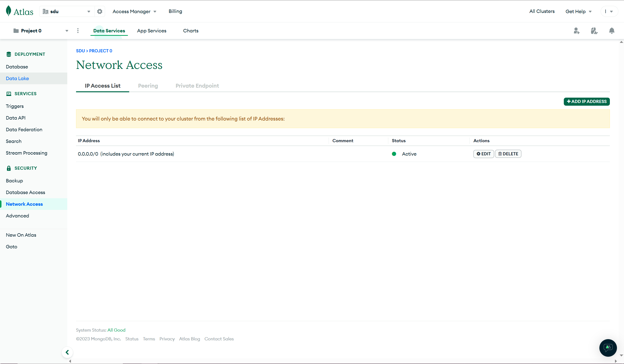Screen dimensions: 624x364
Task: Open the user account dropdown
Action: pos(609,11)
